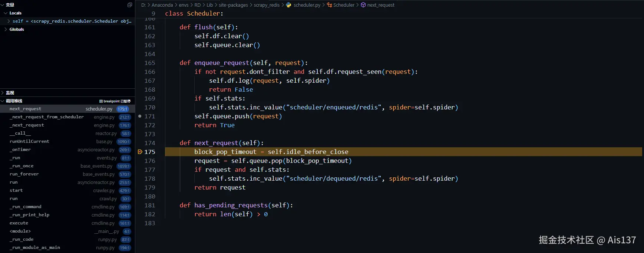
Task: Select the <module> __main__.py frame
Action: (x=67, y=231)
